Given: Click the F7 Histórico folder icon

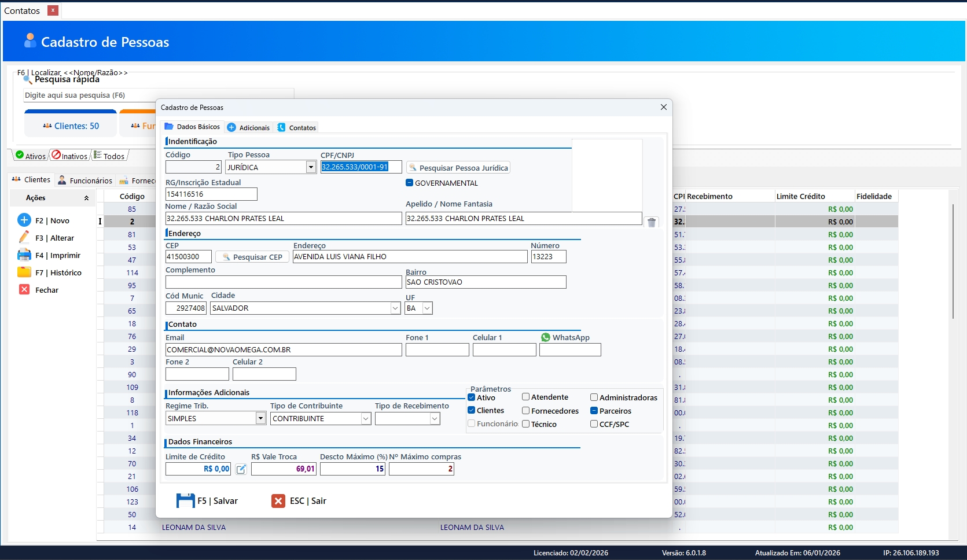Looking at the screenshot, I should point(24,272).
